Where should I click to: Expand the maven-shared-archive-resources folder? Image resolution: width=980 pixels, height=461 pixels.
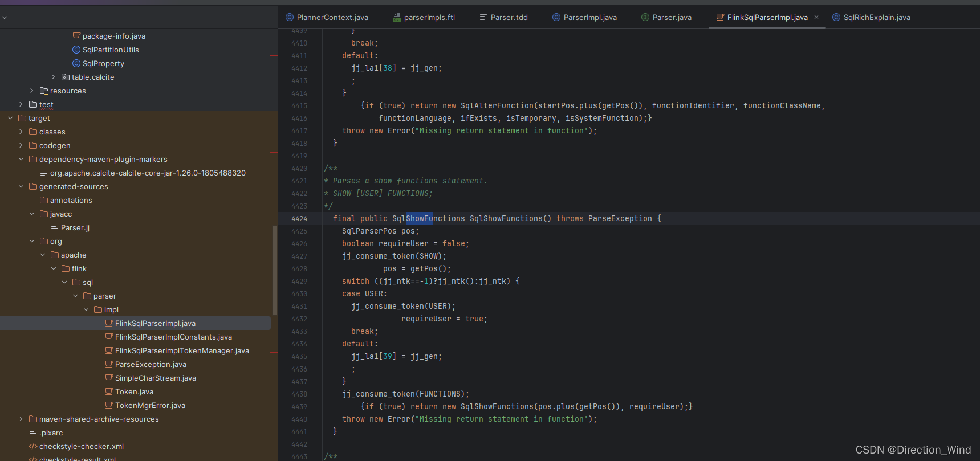(x=21, y=419)
